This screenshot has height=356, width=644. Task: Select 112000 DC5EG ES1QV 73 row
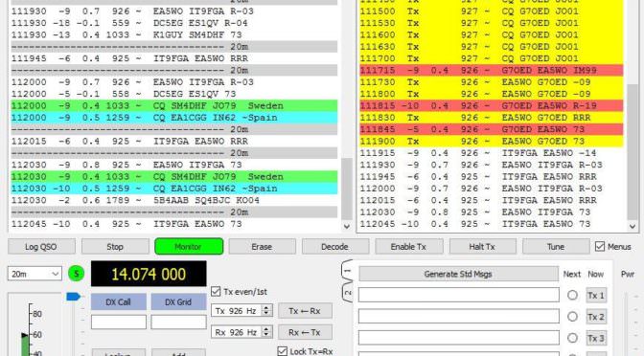click(x=174, y=94)
